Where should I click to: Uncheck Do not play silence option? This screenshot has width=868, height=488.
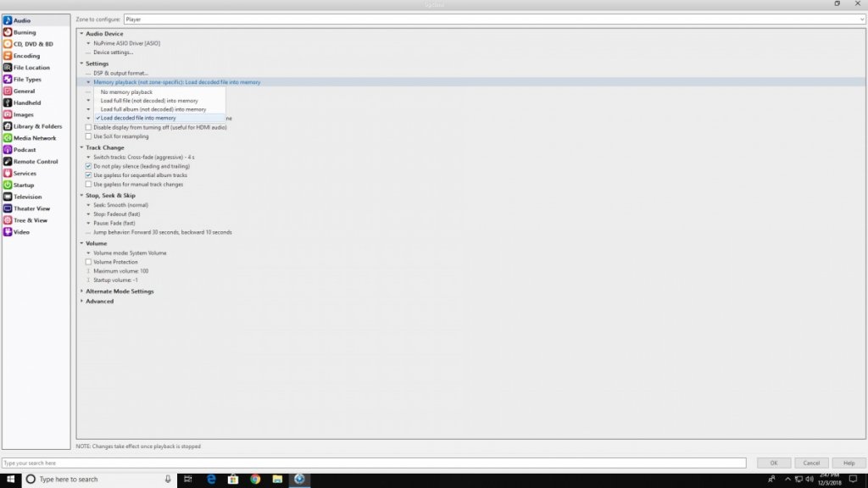pos(88,166)
